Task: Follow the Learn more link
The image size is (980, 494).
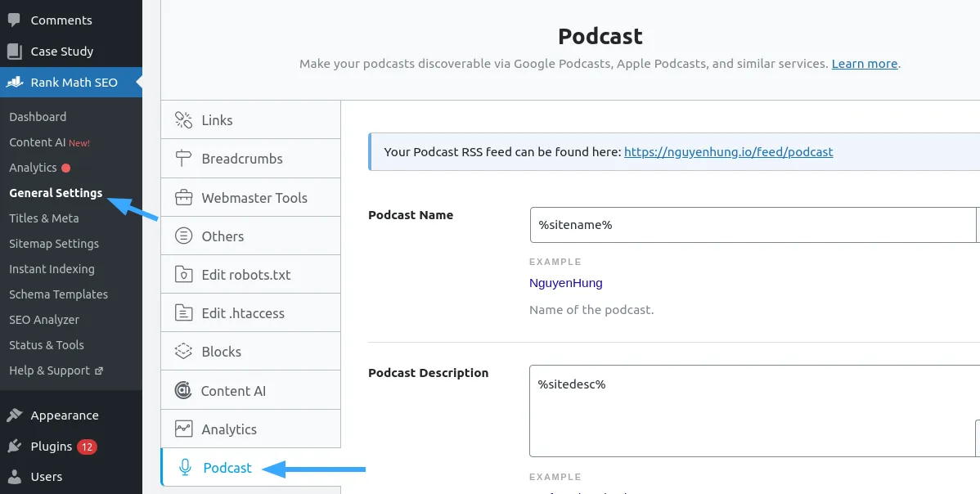Action: point(865,64)
